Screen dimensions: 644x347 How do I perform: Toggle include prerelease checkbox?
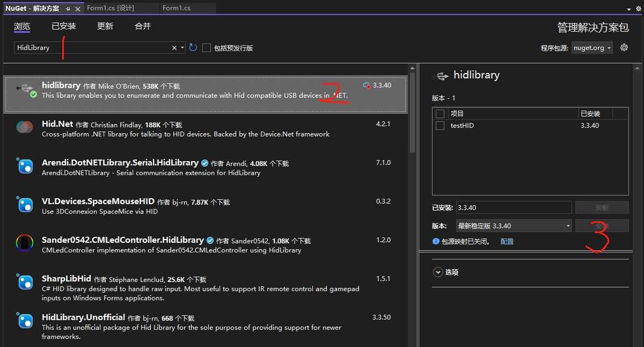(x=207, y=48)
